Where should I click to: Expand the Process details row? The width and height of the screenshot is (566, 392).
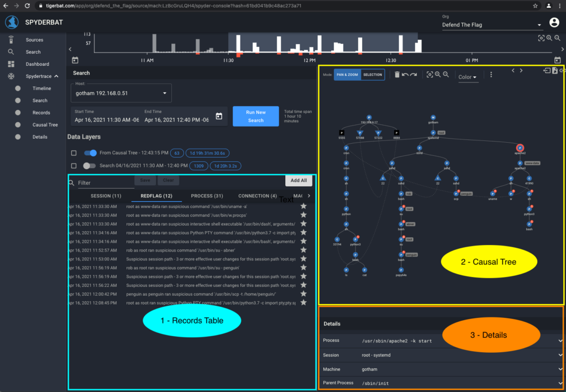point(560,341)
